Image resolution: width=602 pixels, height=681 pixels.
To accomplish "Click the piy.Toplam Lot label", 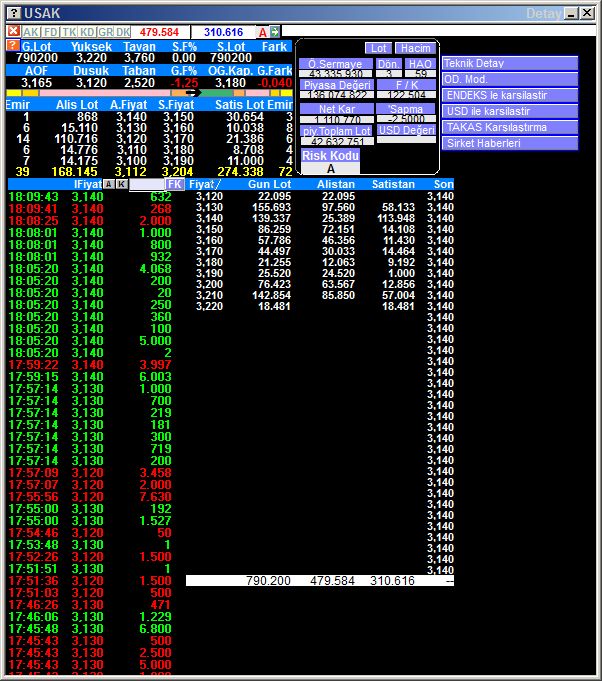I will [337, 131].
